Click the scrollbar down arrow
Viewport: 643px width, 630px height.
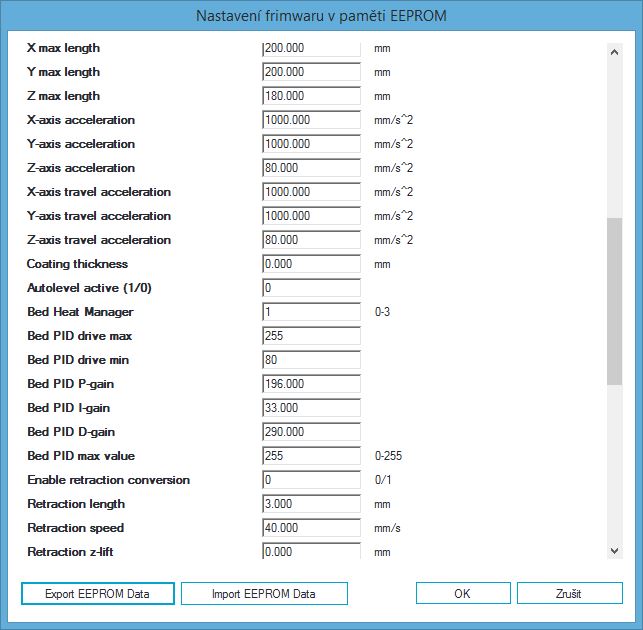coord(615,550)
